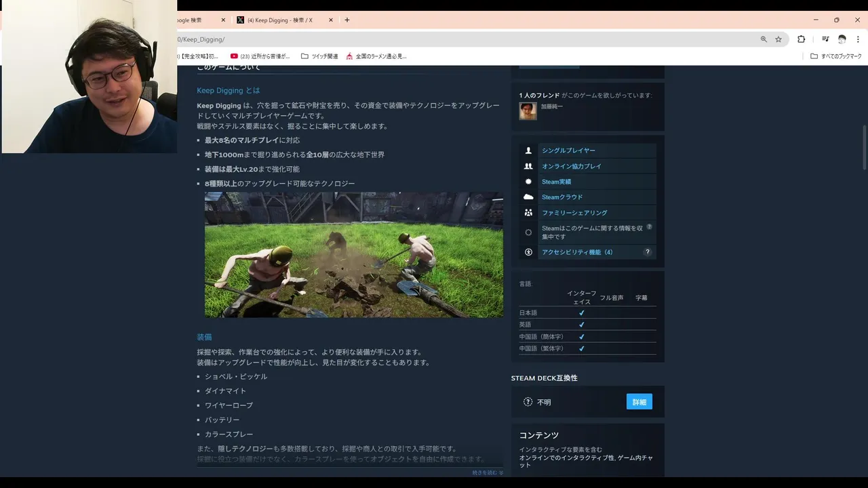
Task: Click the Family Sharing people icon
Action: click(529, 213)
